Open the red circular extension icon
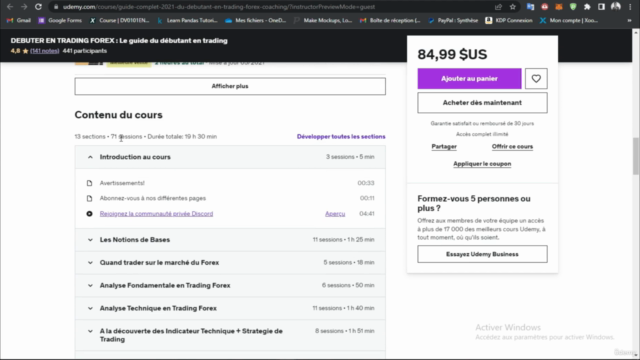The image size is (640, 360). coord(544,7)
